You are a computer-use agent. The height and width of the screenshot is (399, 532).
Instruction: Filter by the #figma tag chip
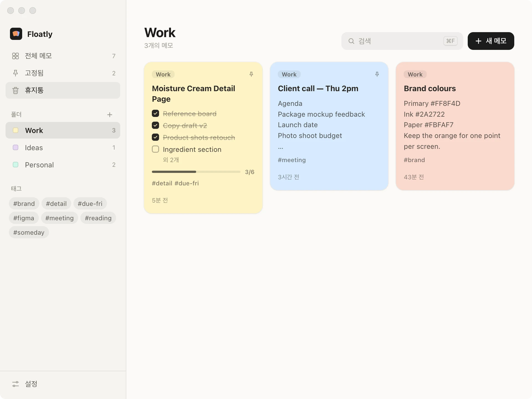[24, 218]
